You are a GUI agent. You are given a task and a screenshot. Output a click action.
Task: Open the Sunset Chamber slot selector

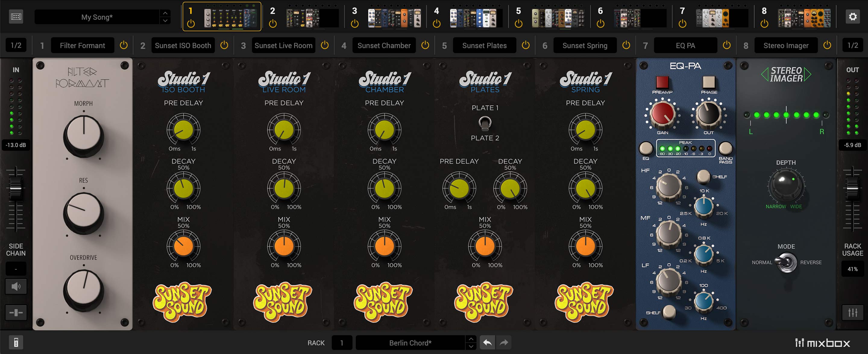[384, 45]
